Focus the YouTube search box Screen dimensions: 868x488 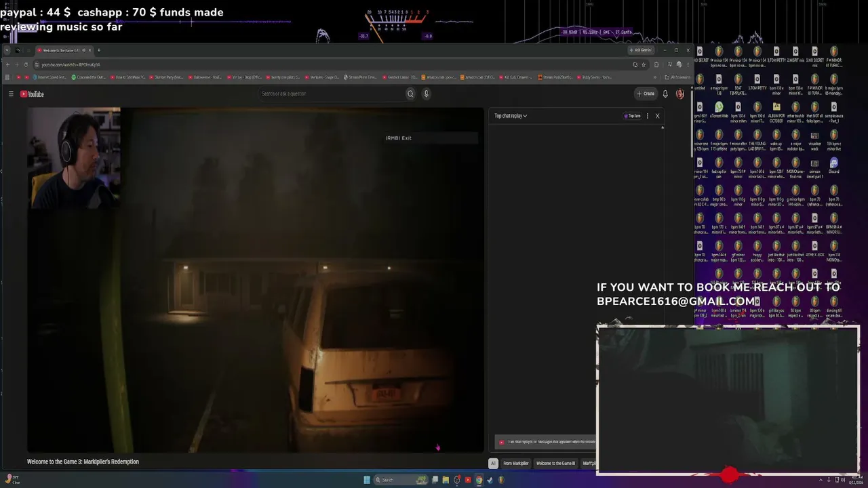[x=332, y=94]
